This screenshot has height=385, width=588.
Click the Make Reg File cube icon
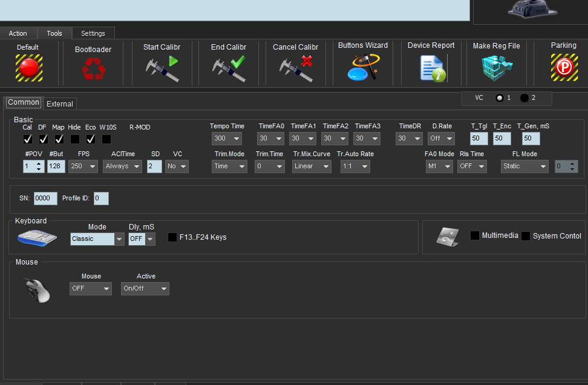(x=497, y=68)
